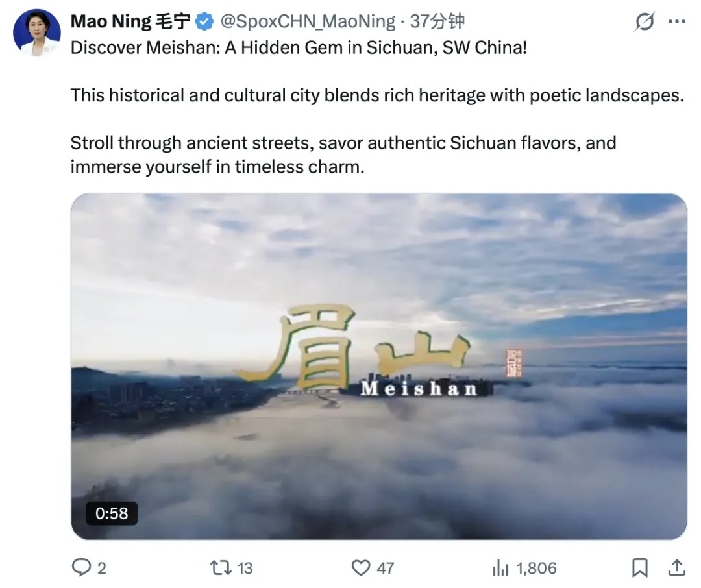
Task: Open the view analytics bar-chart icon
Action: coord(500,569)
